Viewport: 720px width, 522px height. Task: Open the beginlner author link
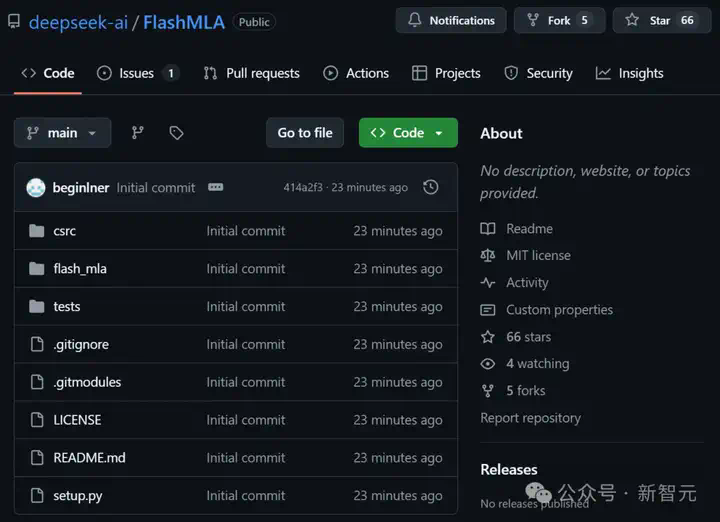81,188
